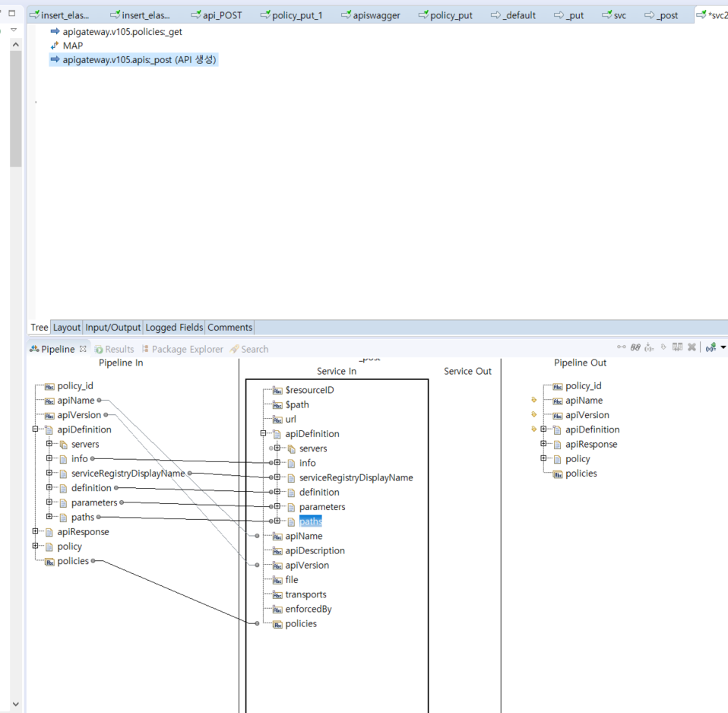Screen dimensions: 728x713
Task: Close the Pipeline view tab
Action: (84, 350)
